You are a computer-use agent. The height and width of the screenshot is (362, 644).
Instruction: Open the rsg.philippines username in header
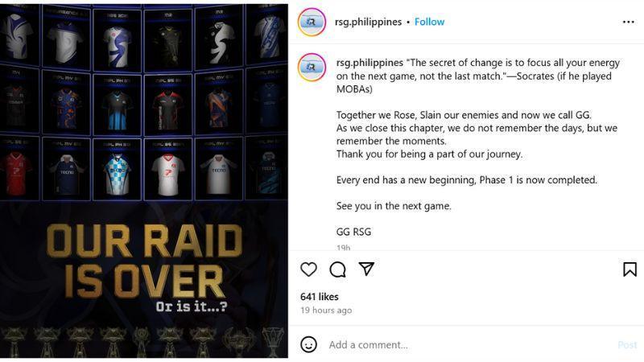point(369,22)
